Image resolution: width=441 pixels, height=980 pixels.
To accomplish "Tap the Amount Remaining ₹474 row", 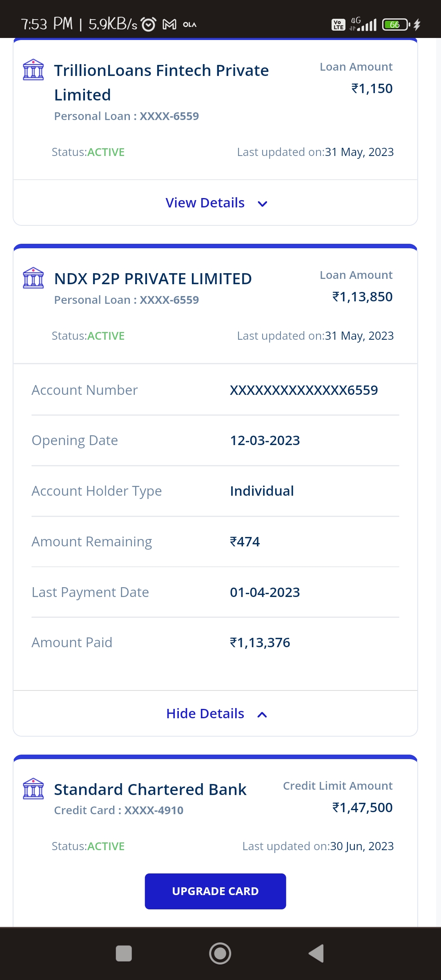I will coord(215,542).
